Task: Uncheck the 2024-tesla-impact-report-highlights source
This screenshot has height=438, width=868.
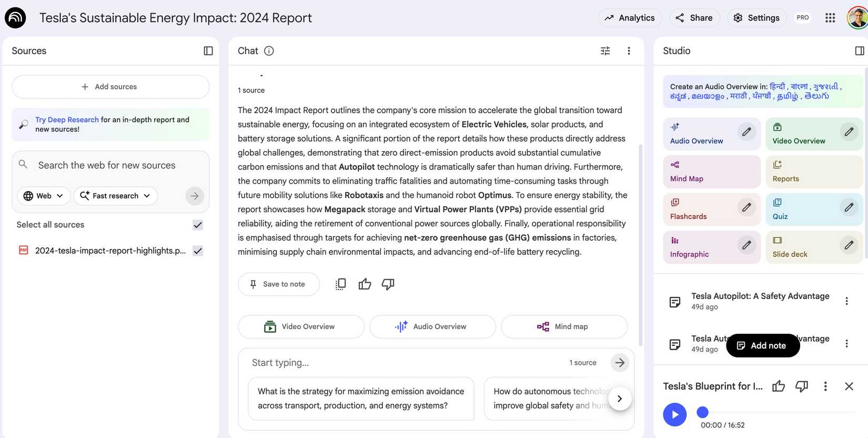Action: pos(198,251)
